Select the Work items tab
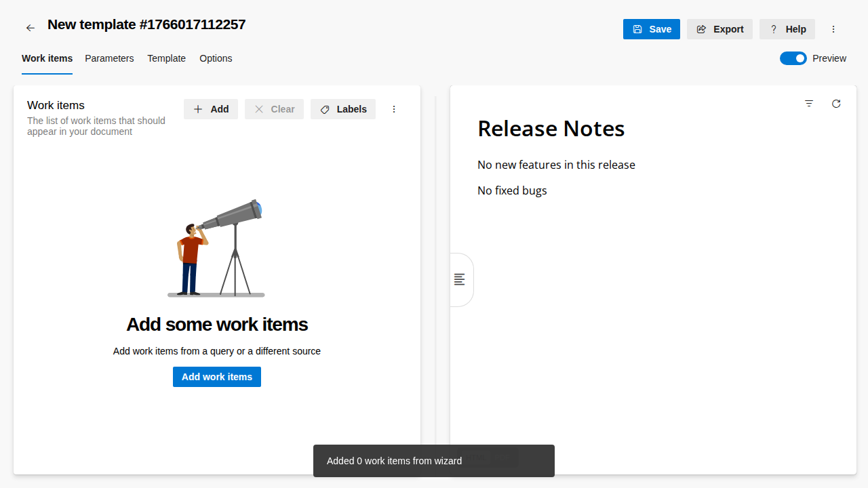Viewport: 868px width, 488px height. pyautogui.click(x=47, y=58)
